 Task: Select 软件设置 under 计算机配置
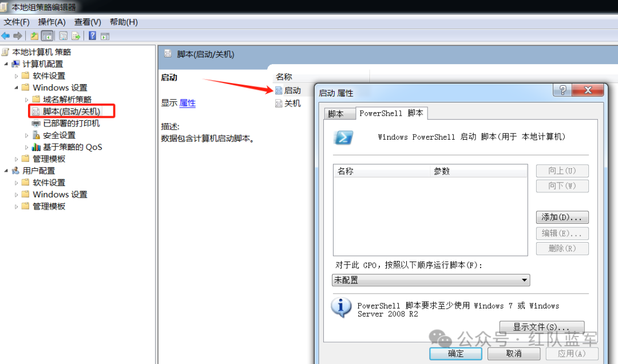(x=49, y=76)
